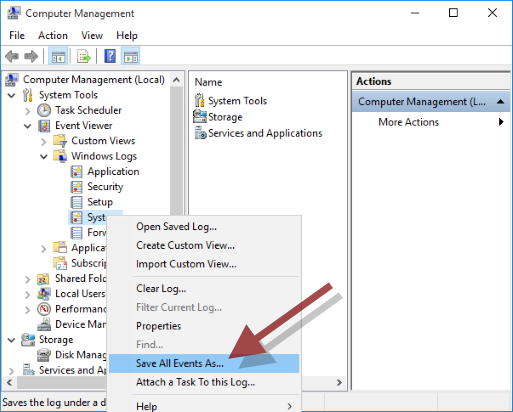Click the Disk Management tree icon
The image size is (513, 412).
[44, 355]
